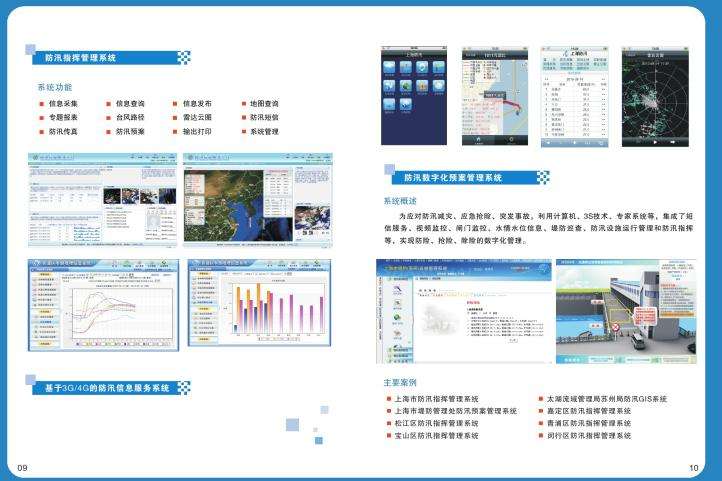
Task: Click the red bullet beside 系统管理
Action: pyautogui.click(x=243, y=131)
